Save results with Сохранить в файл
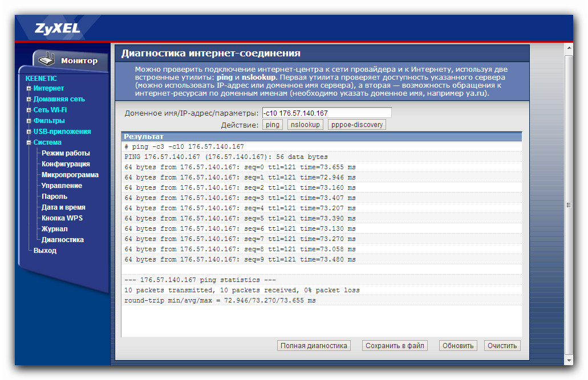Screen dimensions: 588x380 395,346
